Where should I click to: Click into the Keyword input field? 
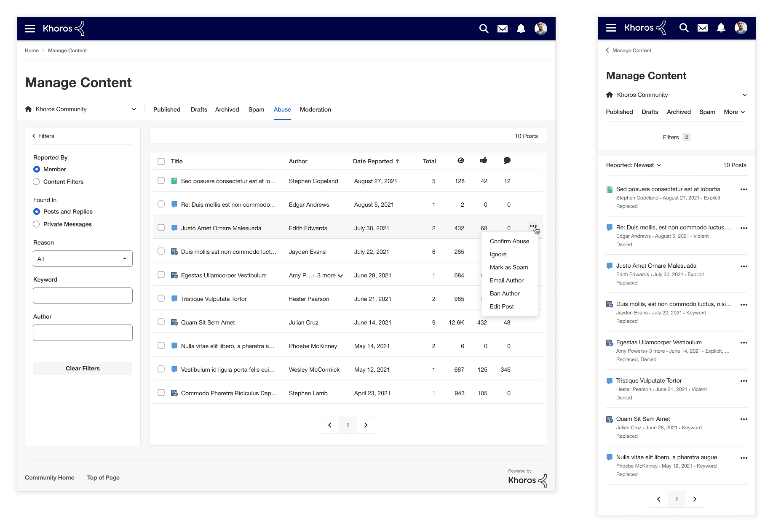[83, 296]
